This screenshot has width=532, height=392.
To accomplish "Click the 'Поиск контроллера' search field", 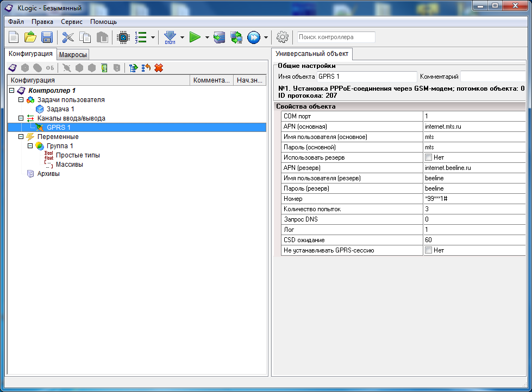I will (x=336, y=37).
